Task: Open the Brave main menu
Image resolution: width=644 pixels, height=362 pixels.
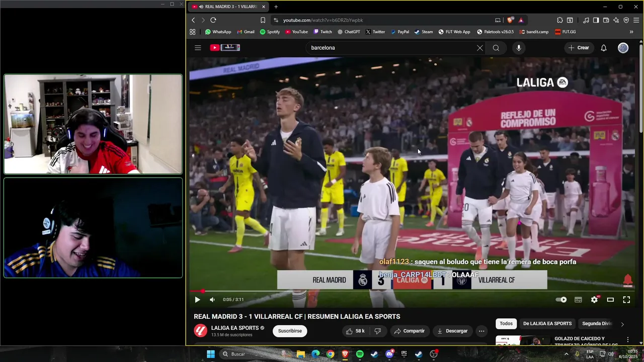Action: click(x=636, y=20)
